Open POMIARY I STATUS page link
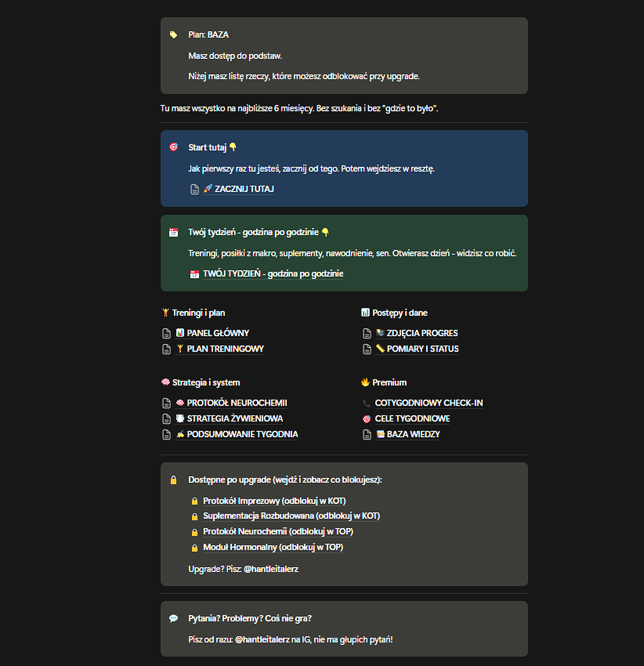 pos(422,349)
